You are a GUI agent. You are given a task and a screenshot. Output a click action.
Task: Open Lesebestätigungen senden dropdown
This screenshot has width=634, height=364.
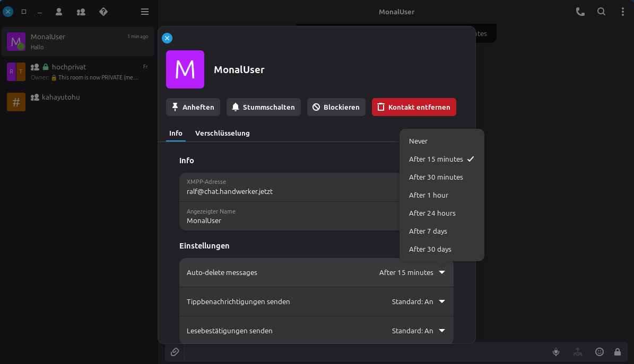click(x=418, y=331)
